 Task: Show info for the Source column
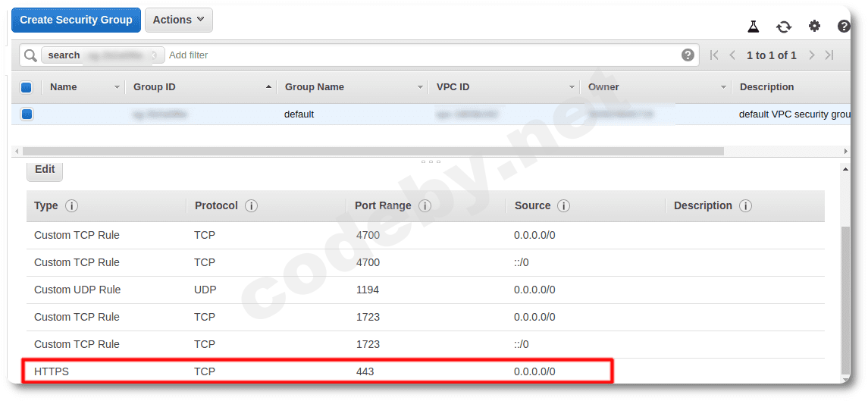point(563,206)
